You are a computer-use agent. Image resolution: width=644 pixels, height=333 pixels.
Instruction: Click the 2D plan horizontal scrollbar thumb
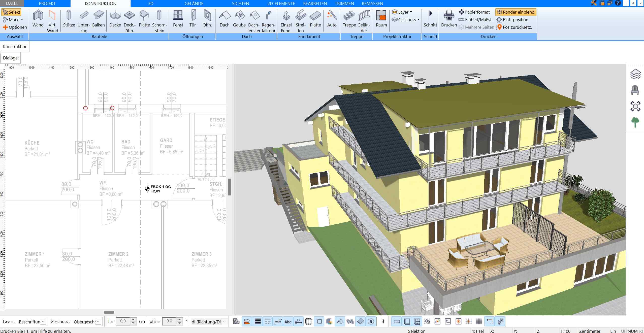tap(109, 312)
